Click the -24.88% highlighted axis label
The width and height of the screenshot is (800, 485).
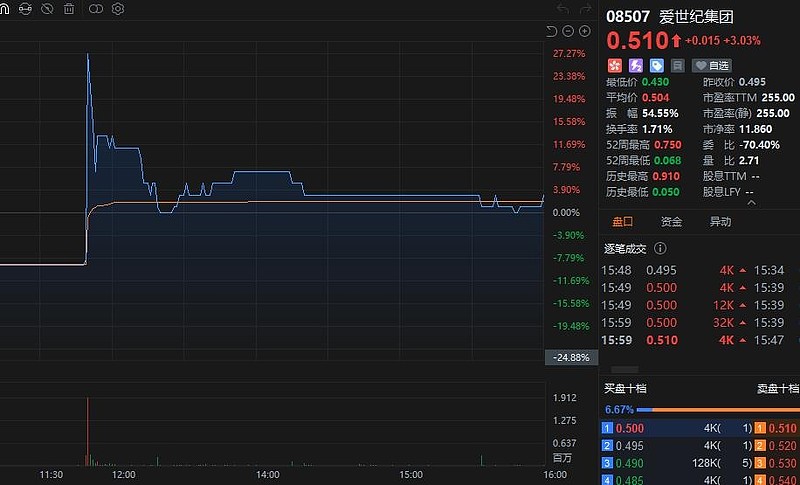570,358
